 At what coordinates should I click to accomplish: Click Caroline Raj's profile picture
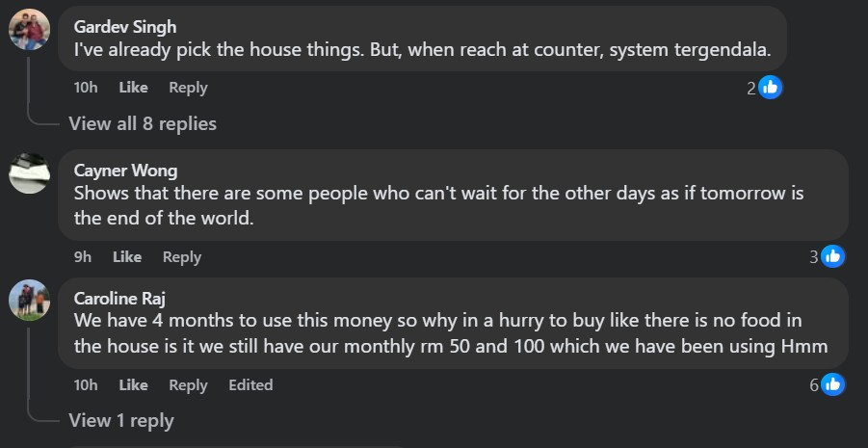(x=29, y=301)
